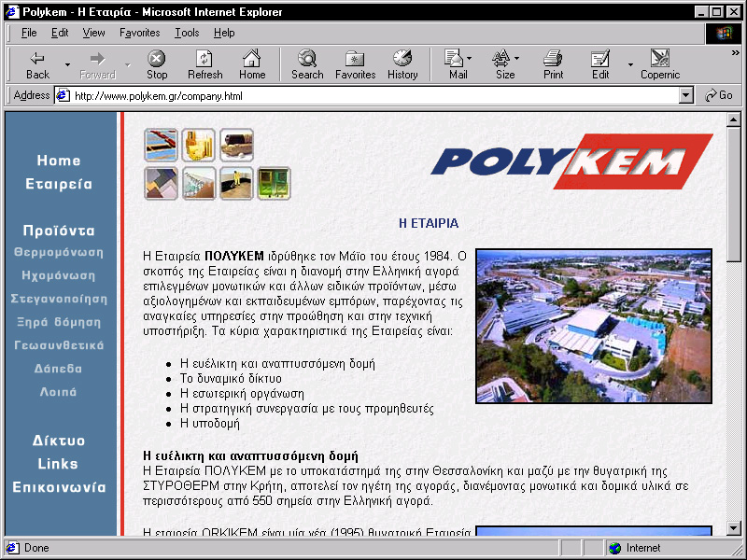Click the Done status bar text
Image resolution: width=747 pixels, height=560 pixels.
(36, 548)
